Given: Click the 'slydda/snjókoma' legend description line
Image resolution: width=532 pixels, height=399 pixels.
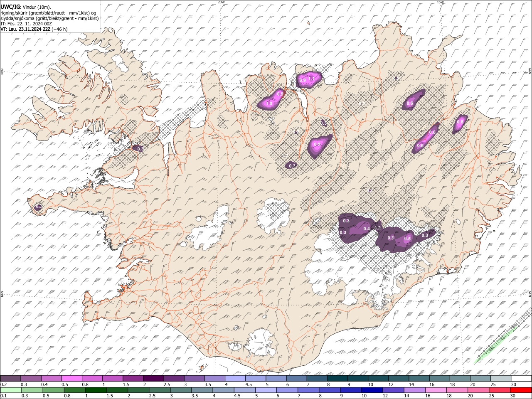Looking at the screenshot, I should tap(50, 18).
